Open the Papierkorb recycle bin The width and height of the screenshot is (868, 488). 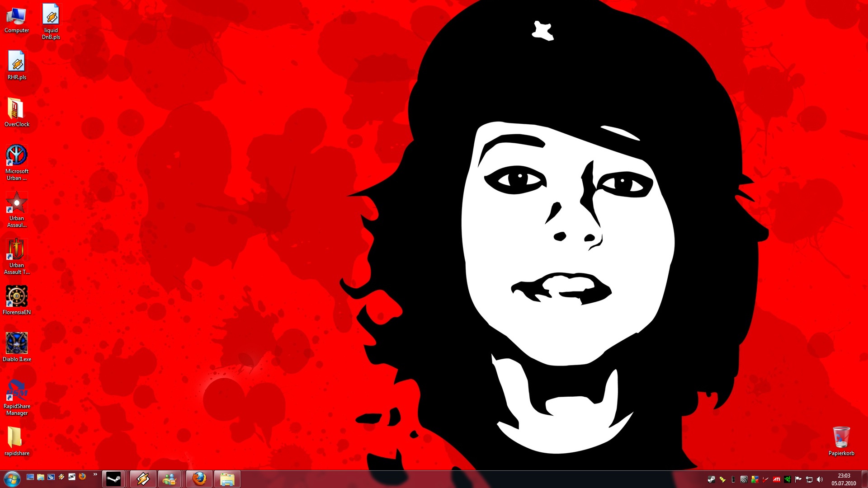click(x=841, y=441)
